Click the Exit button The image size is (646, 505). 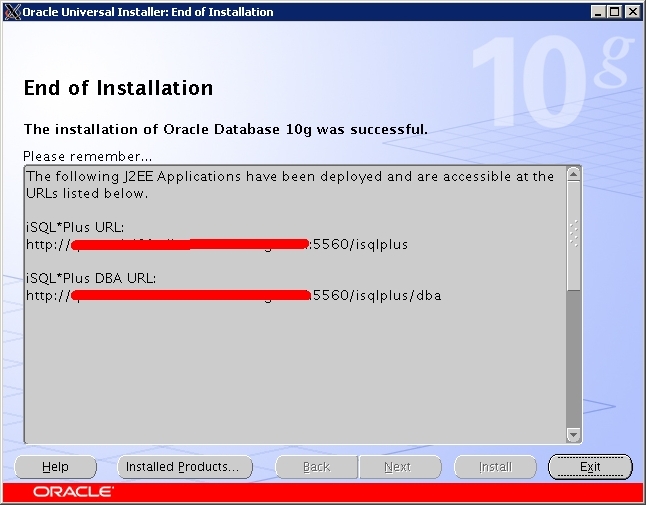coord(590,467)
